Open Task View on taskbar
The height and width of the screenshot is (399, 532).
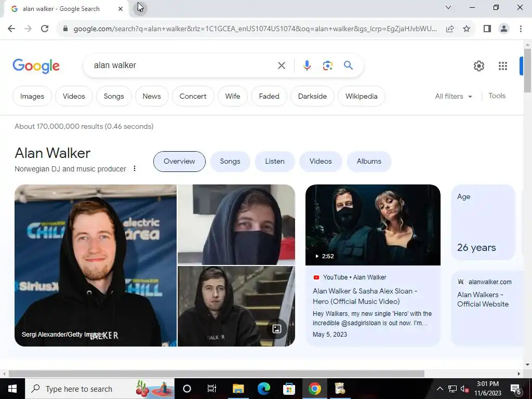tap(212, 389)
